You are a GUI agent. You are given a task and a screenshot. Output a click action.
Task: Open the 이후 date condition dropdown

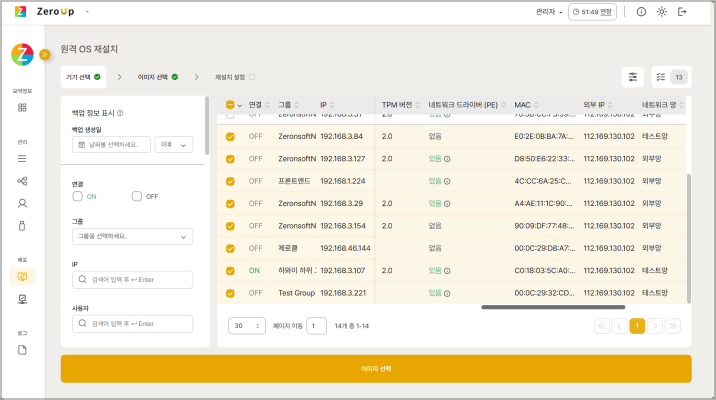[x=172, y=145]
